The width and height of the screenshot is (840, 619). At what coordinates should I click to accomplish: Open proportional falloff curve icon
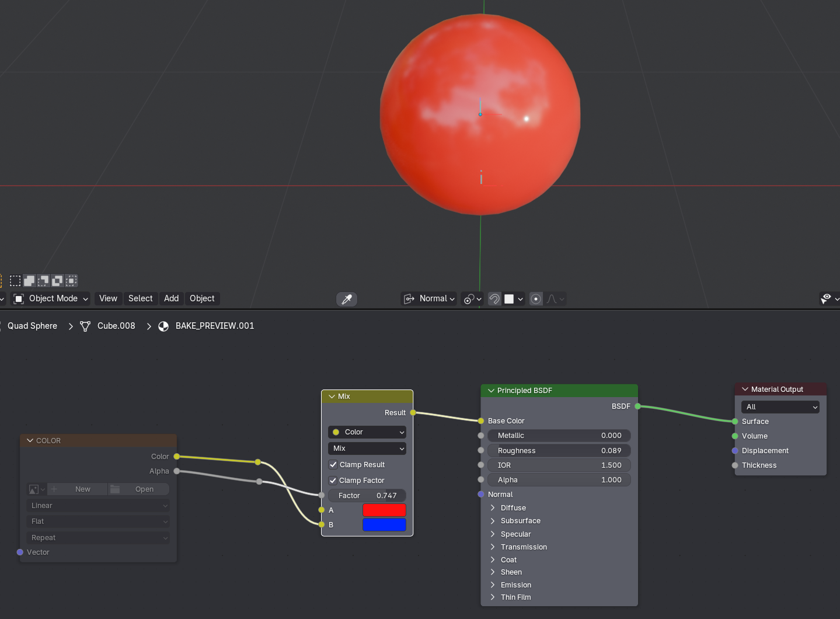(555, 299)
